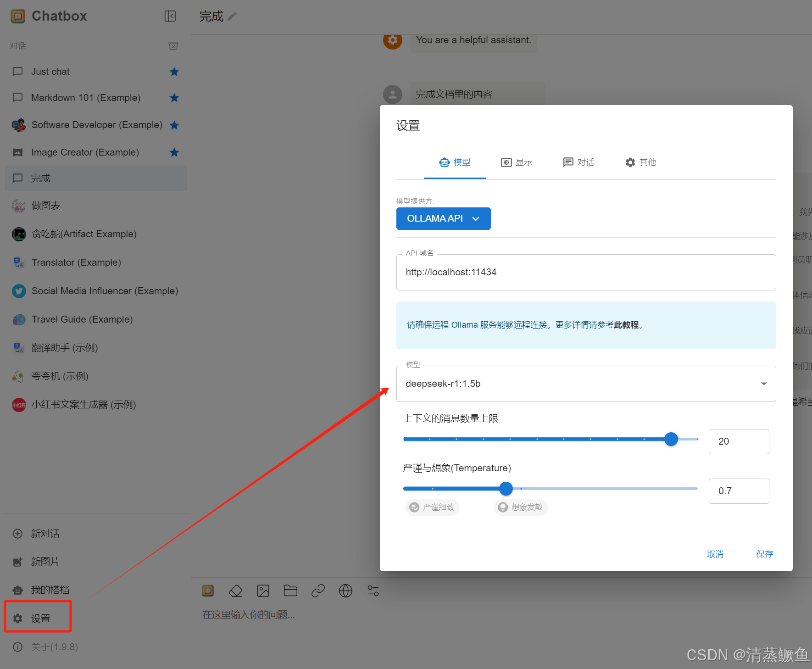Image resolution: width=812 pixels, height=669 pixels.
Task: Save settings with 保存
Action: tap(765, 554)
